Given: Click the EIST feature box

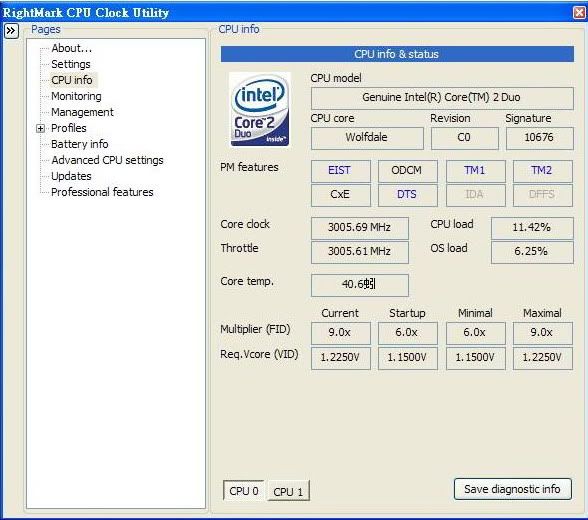Looking at the screenshot, I should click(x=340, y=171).
